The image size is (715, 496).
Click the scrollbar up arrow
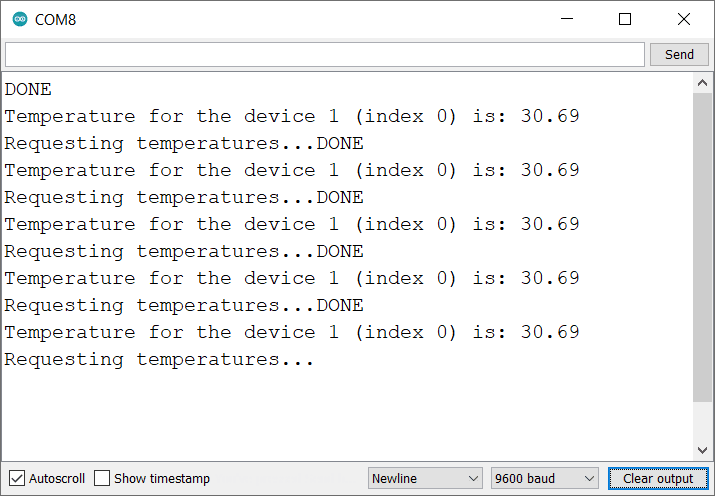coord(702,83)
